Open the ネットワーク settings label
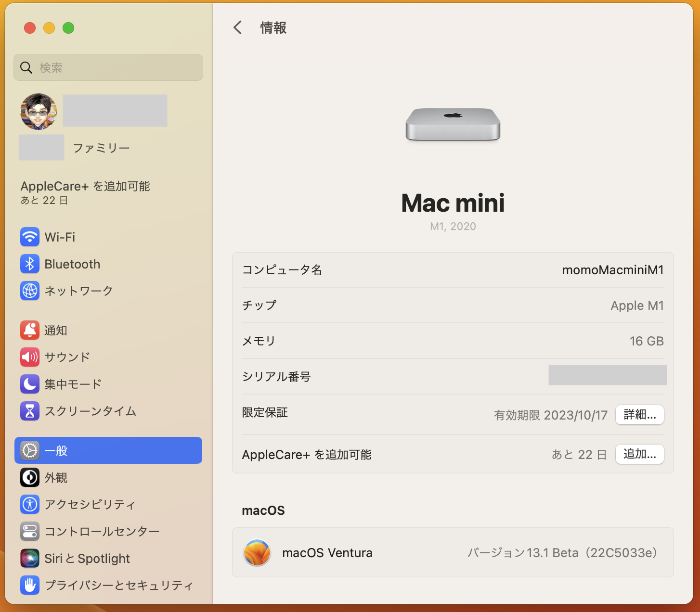 click(78, 291)
